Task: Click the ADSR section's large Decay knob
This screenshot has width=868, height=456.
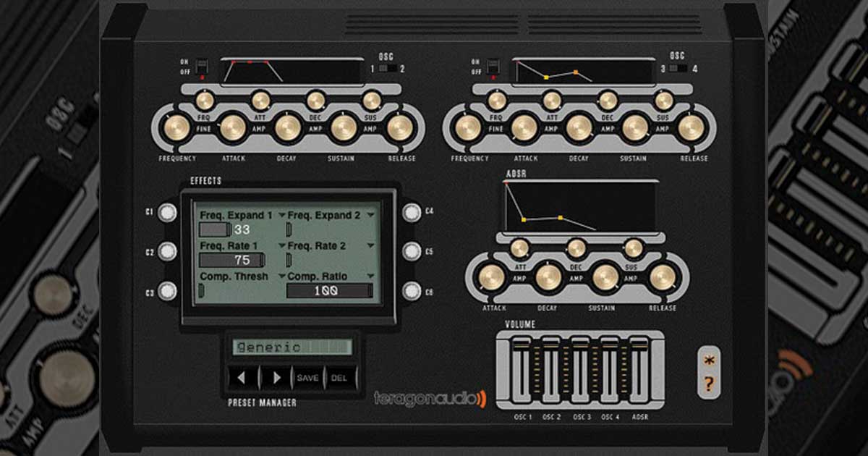Action: coord(548,277)
